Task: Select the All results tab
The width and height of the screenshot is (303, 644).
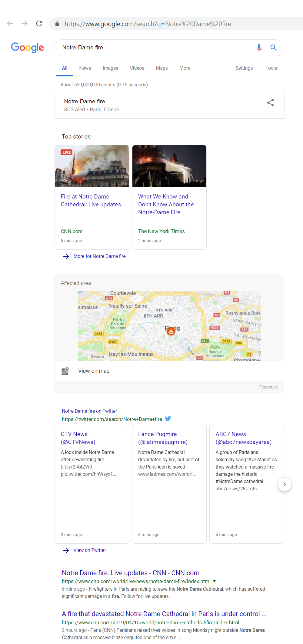Action: [65, 68]
